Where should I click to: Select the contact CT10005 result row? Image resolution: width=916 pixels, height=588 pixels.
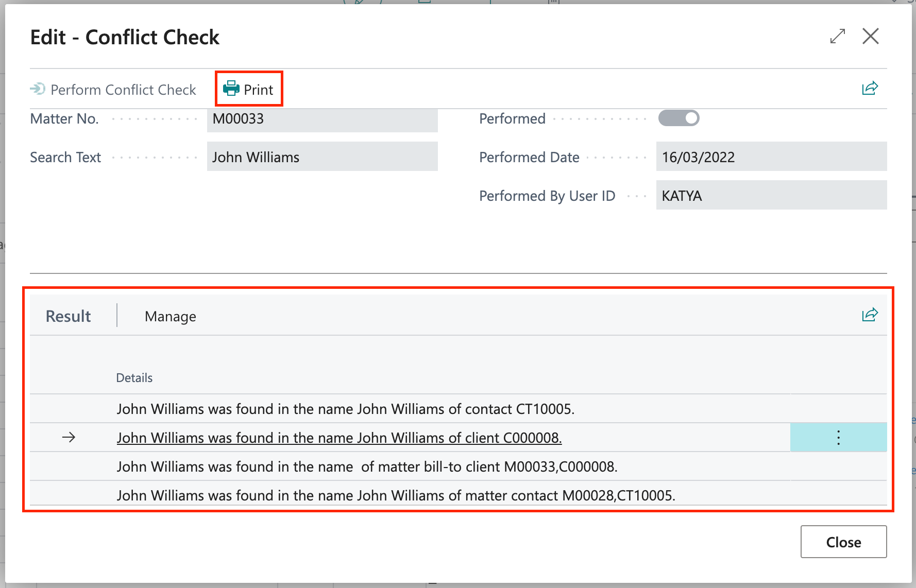459,409
